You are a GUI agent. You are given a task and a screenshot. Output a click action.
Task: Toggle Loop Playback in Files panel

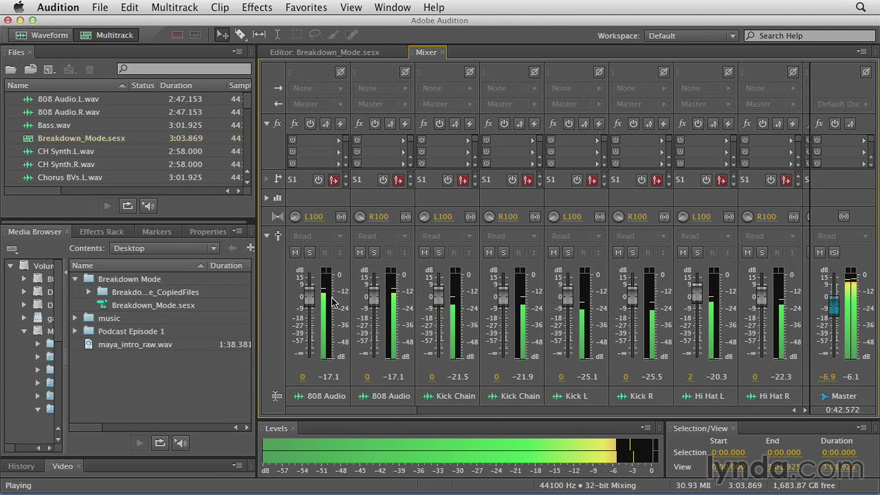[x=127, y=205]
